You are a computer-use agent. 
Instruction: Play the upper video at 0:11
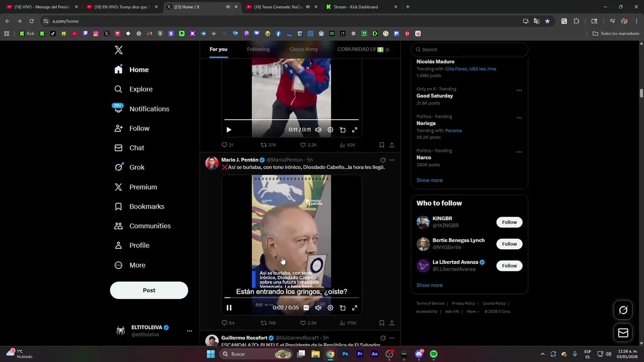click(x=229, y=130)
